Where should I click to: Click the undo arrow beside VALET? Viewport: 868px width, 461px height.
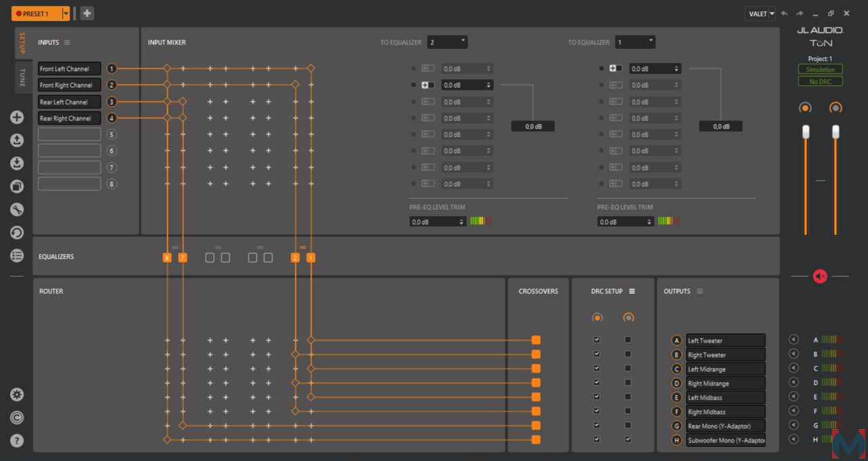[785, 14]
